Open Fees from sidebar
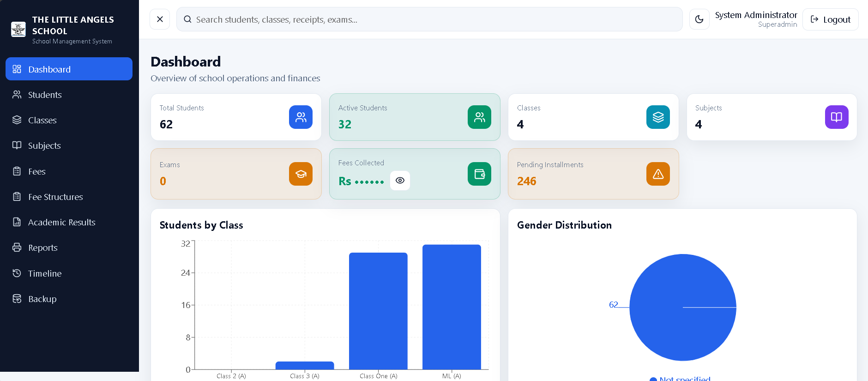Image resolution: width=868 pixels, height=381 pixels. coord(69,171)
